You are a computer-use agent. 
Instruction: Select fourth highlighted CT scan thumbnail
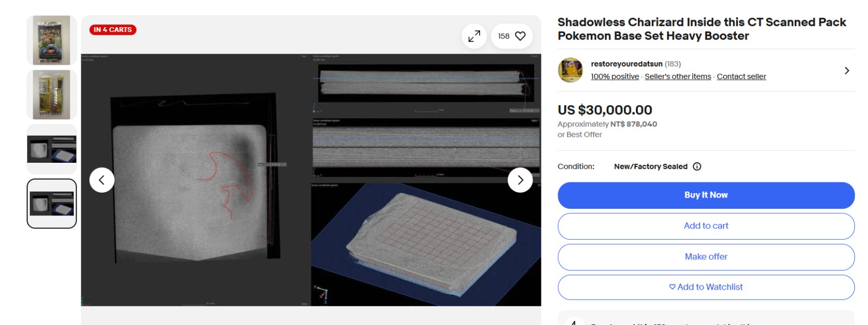(x=52, y=203)
